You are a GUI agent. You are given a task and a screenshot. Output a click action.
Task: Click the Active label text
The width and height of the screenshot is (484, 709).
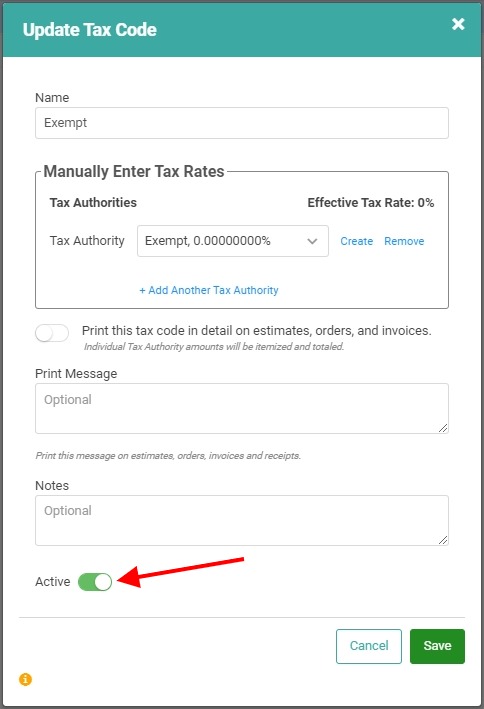[x=52, y=581]
